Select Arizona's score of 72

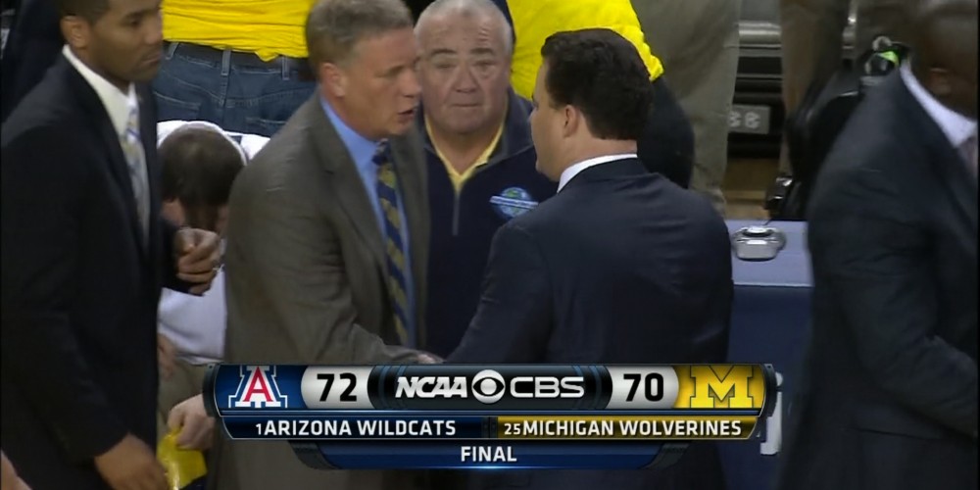point(335,387)
